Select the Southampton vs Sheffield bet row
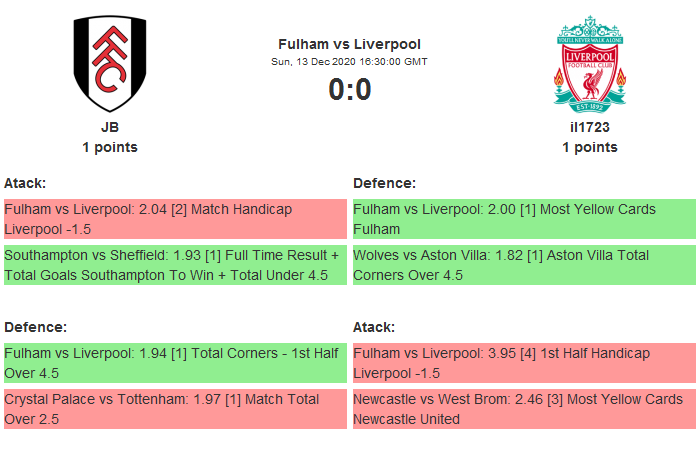 click(x=175, y=265)
